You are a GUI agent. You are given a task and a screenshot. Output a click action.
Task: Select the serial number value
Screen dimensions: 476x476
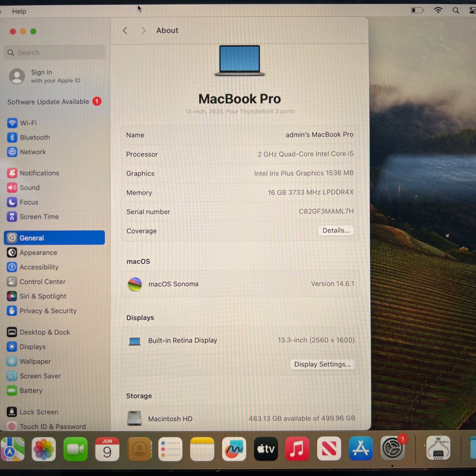click(x=326, y=211)
